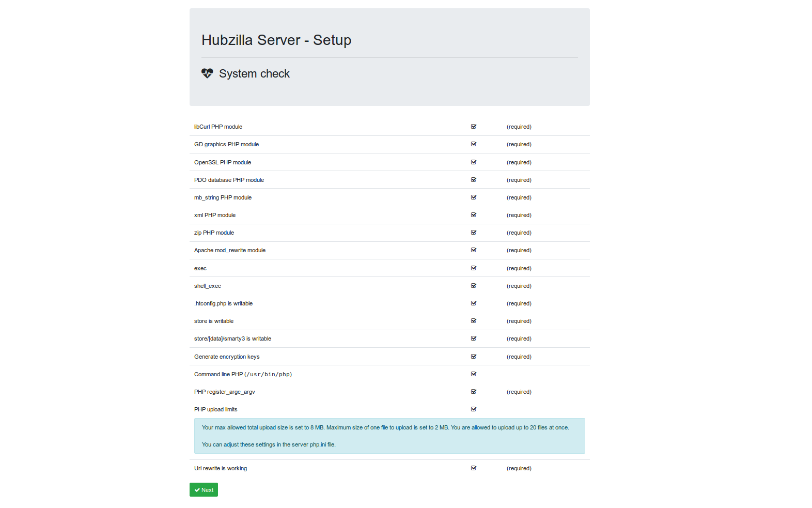
Task: Click check icon in the exec row
Action: point(474,268)
